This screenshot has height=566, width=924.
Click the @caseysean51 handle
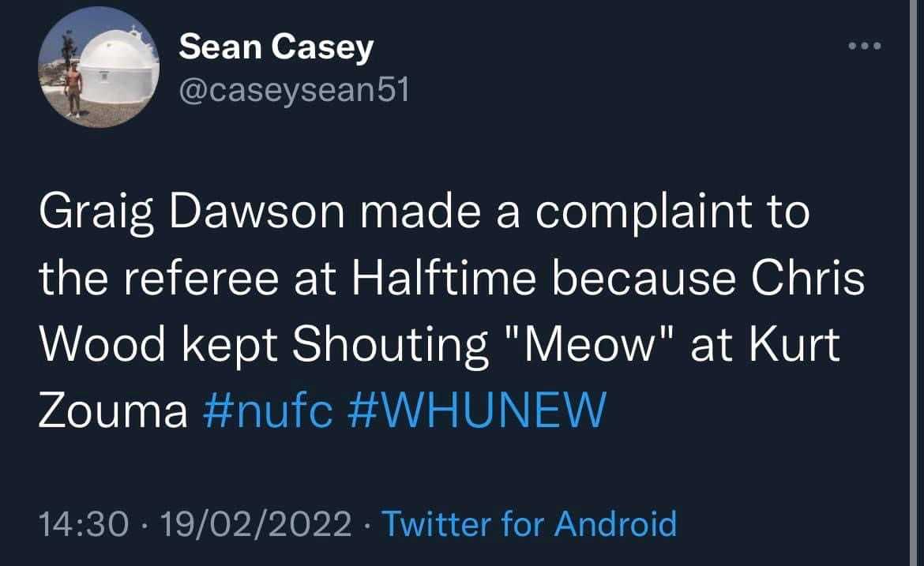[294, 92]
